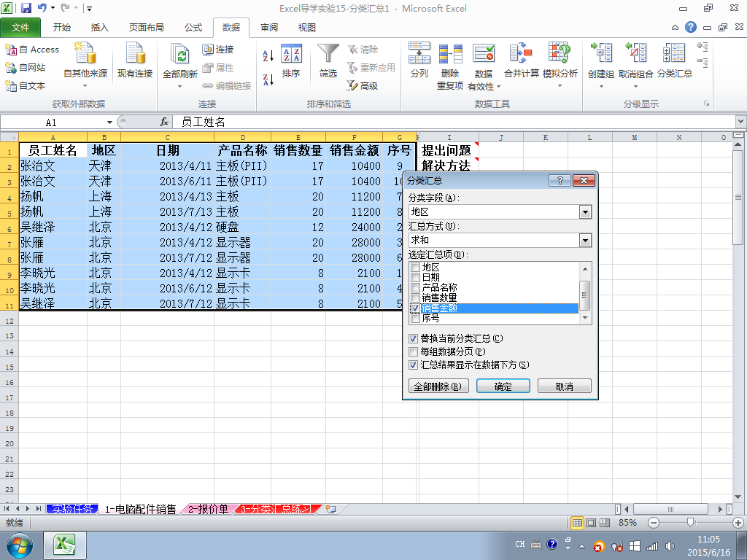The width and height of the screenshot is (747, 560).
Task: Uncheck 销售金额 in the subtotal items list
Action: tap(415, 308)
